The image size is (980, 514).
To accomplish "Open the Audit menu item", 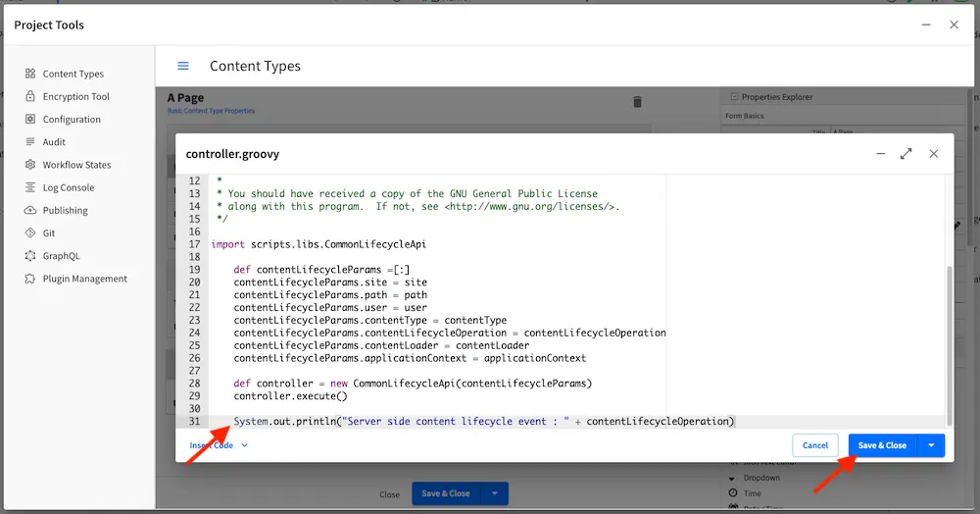I will coord(54,142).
